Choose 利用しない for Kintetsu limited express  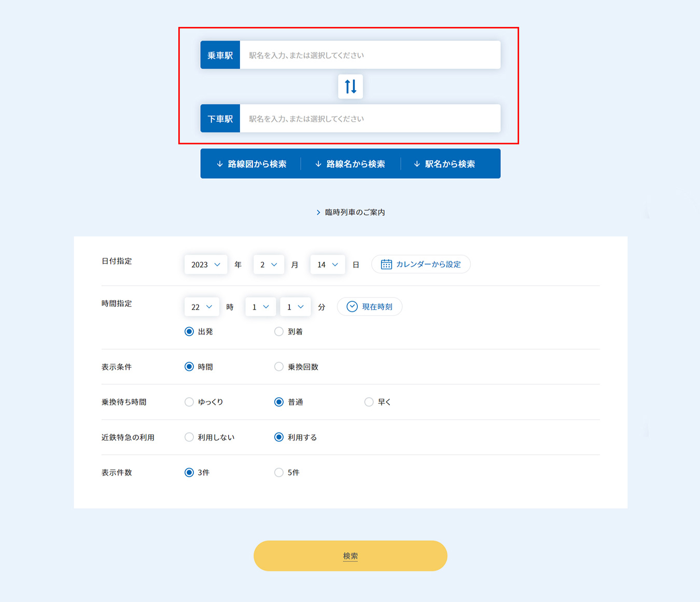coord(189,437)
